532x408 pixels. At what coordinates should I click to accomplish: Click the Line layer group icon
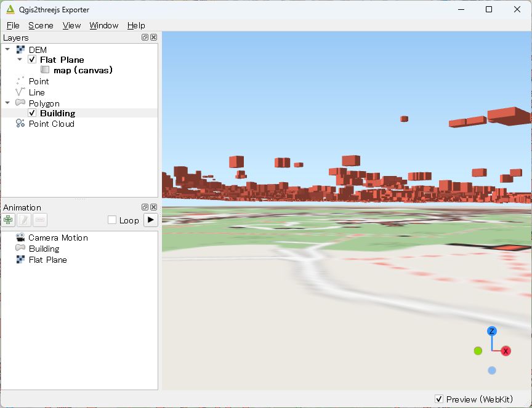tap(20, 92)
